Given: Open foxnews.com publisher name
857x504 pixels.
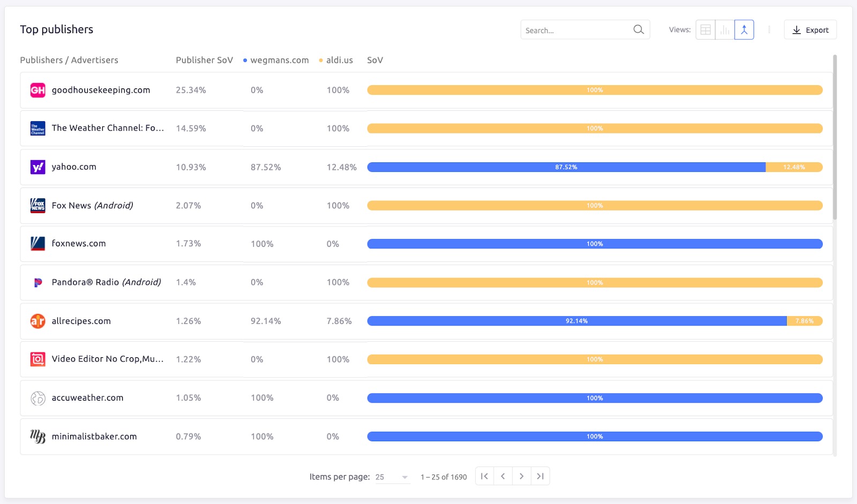Looking at the screenshot, I should [79, 244].
